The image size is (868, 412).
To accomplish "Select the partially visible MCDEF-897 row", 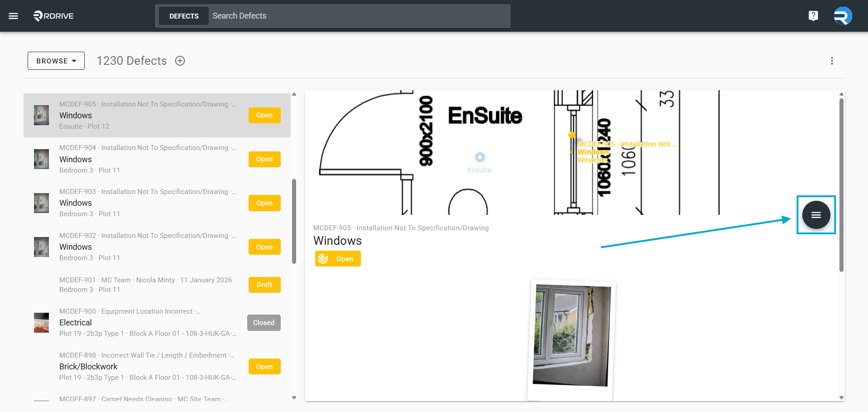I will point(157,395).
